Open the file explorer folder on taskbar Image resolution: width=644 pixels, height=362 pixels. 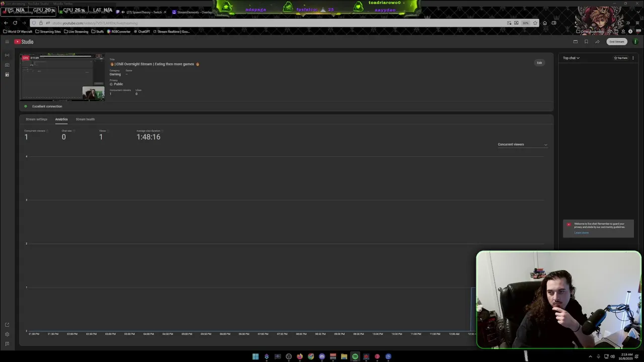tap(344, 356)
